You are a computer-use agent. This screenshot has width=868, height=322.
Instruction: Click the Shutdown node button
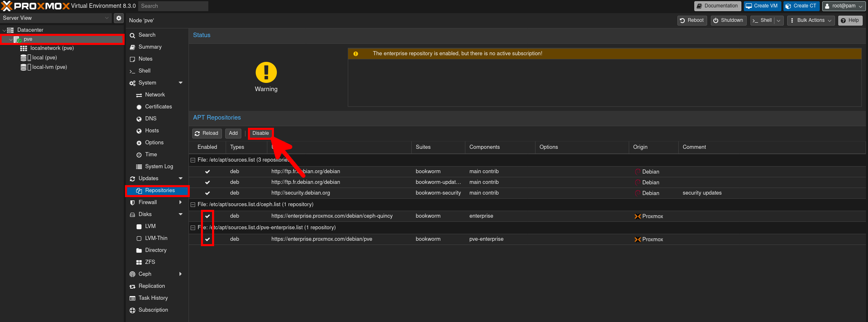[x=728, y=21]
